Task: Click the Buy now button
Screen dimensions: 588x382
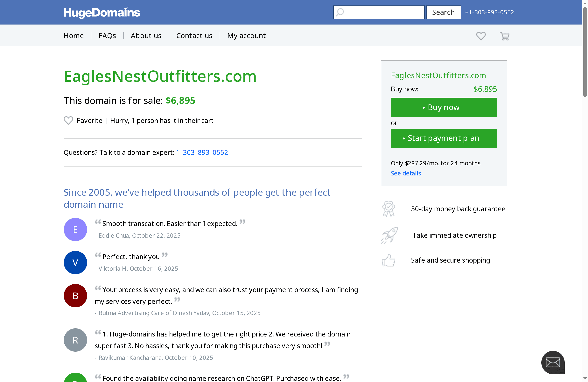Action: click(444, 107)
